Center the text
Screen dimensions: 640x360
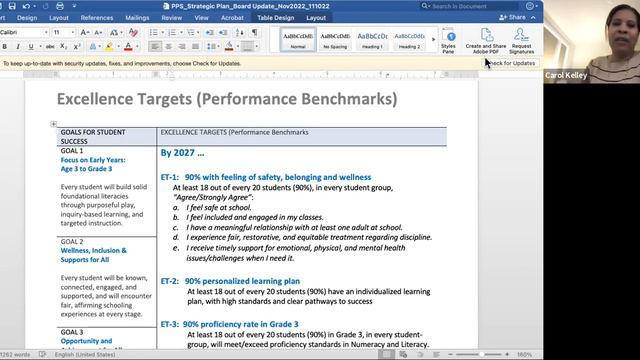[x=169, y=47]
